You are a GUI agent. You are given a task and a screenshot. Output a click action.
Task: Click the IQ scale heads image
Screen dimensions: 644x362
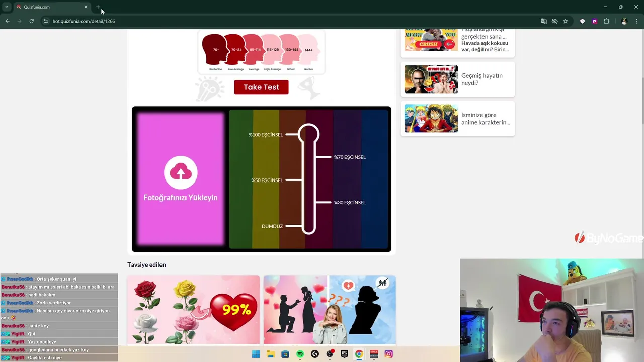point(261,52)
